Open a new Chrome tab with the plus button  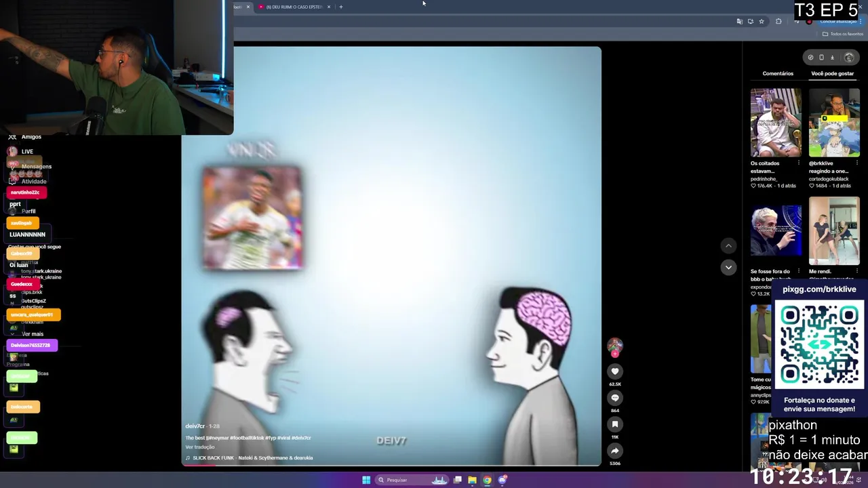[x=341, y=7]
